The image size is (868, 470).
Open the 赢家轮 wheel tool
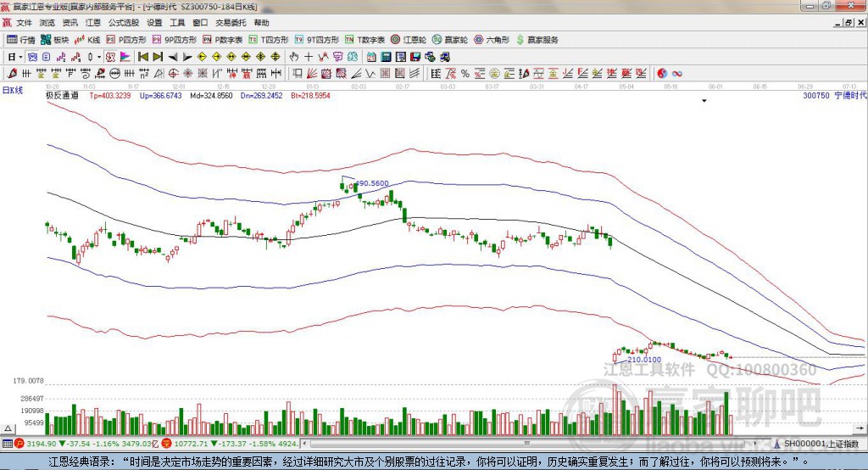point(450,40)
